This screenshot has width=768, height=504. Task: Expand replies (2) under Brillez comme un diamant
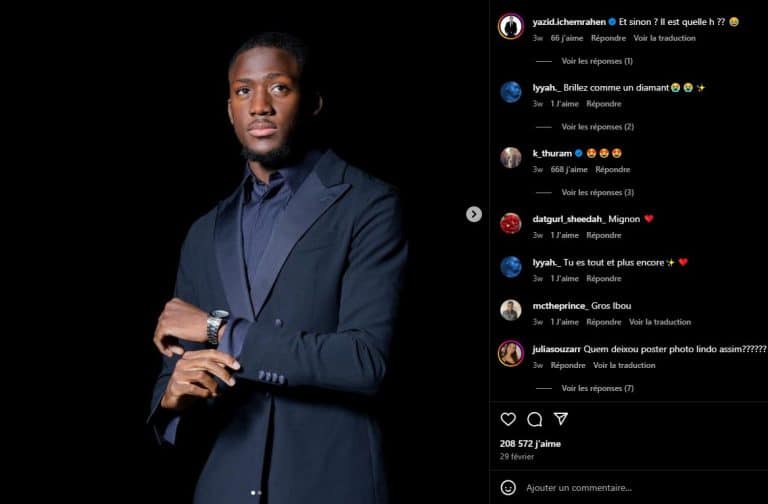click(597, 127)
